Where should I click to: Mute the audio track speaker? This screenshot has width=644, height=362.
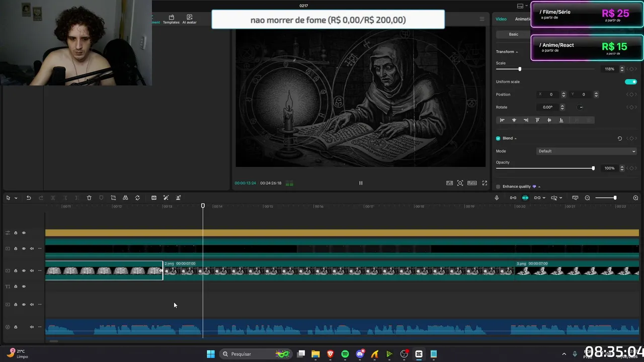[32, 327]
